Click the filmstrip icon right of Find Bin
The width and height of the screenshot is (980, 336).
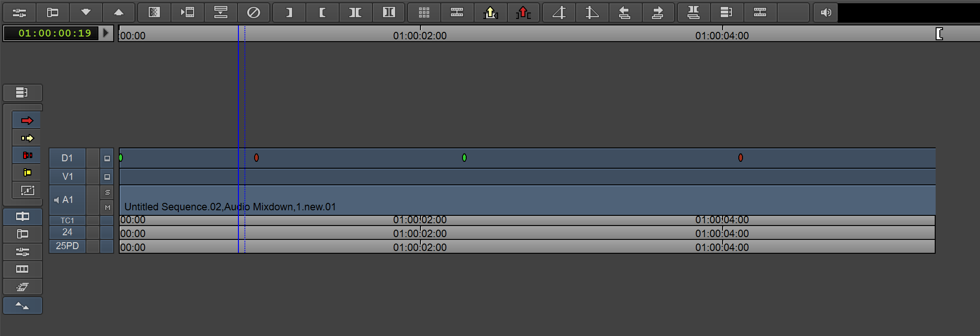tap(760, 12)
